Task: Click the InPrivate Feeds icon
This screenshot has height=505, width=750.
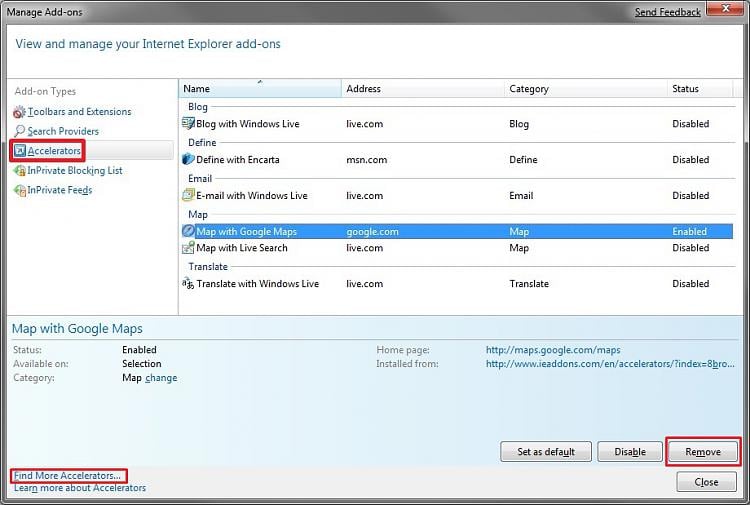Action: 20,190
